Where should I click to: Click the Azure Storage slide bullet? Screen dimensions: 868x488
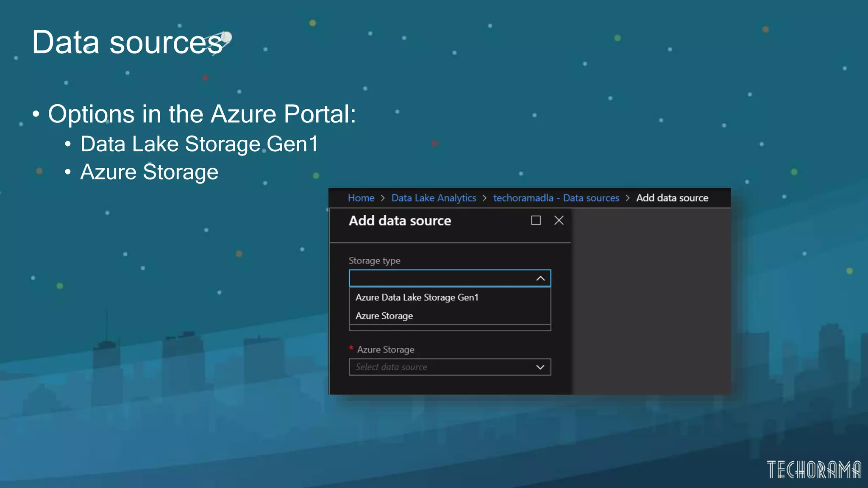tap(149, 172)
